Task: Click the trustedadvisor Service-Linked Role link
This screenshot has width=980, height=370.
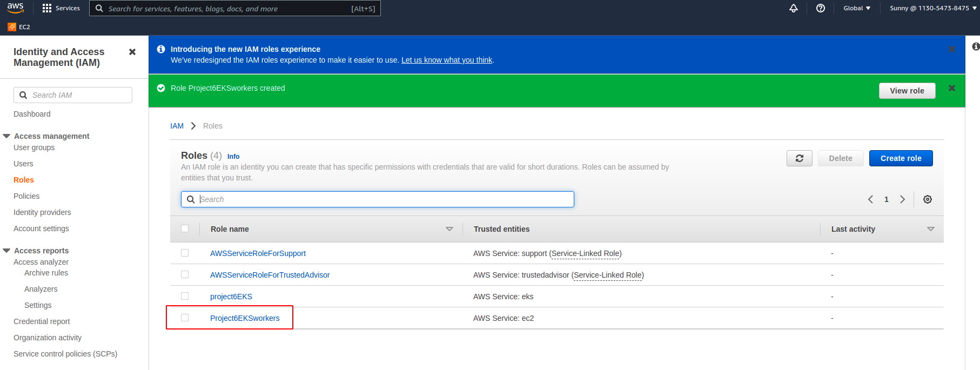Action: tap(608, 275)
